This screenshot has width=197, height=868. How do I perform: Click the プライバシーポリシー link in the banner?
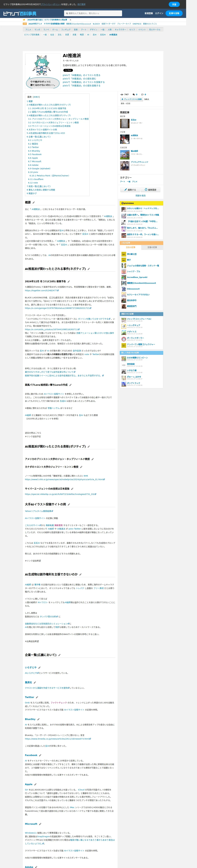tap(51, 4)
